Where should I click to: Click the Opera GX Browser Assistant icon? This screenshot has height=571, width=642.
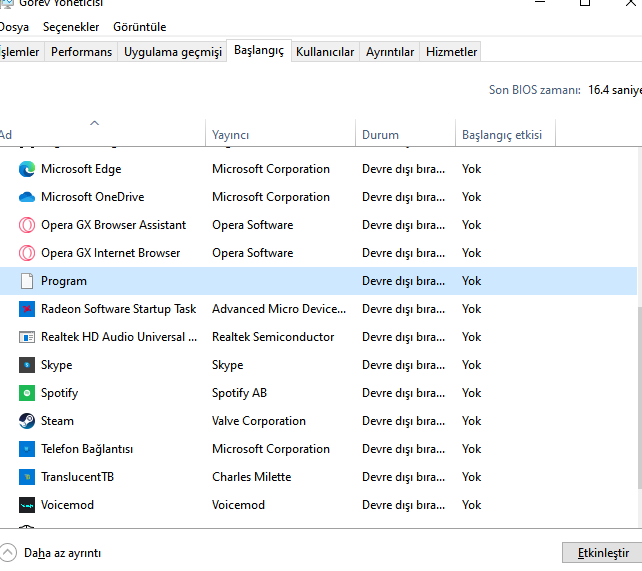tap(27, 225)
